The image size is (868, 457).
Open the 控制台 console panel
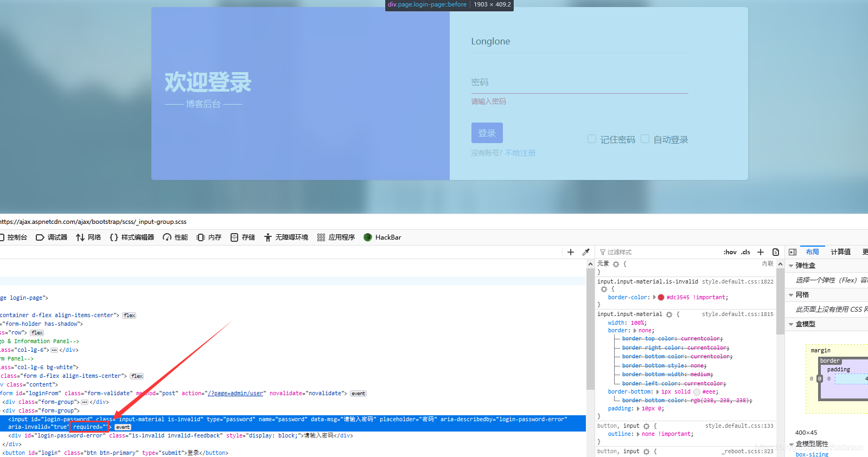click(15, 237)
